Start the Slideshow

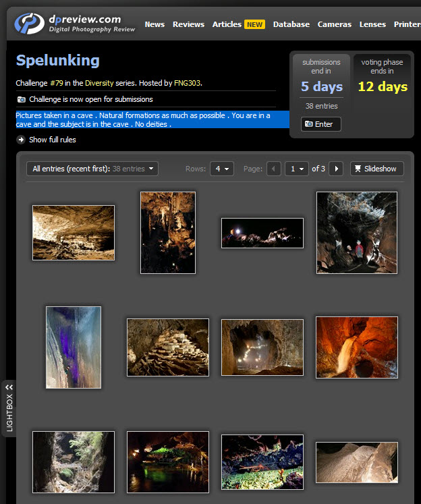(376, 169)
